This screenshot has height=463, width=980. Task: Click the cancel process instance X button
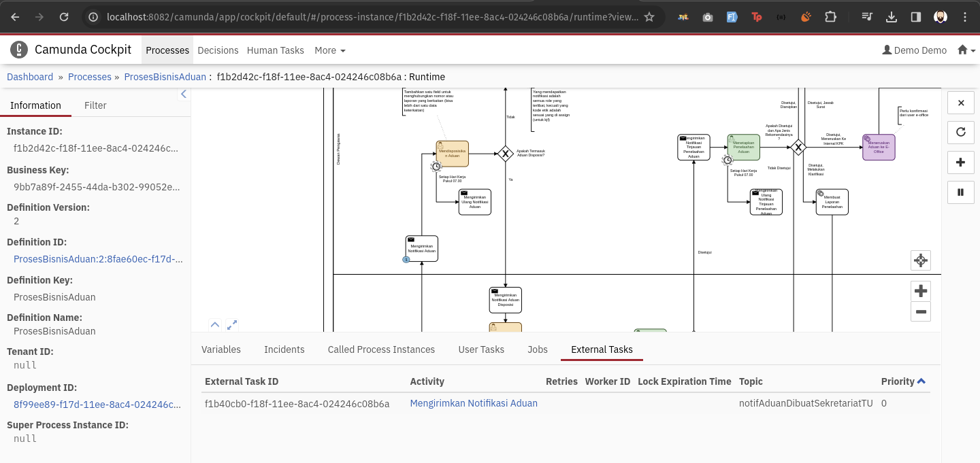(961, 103)
